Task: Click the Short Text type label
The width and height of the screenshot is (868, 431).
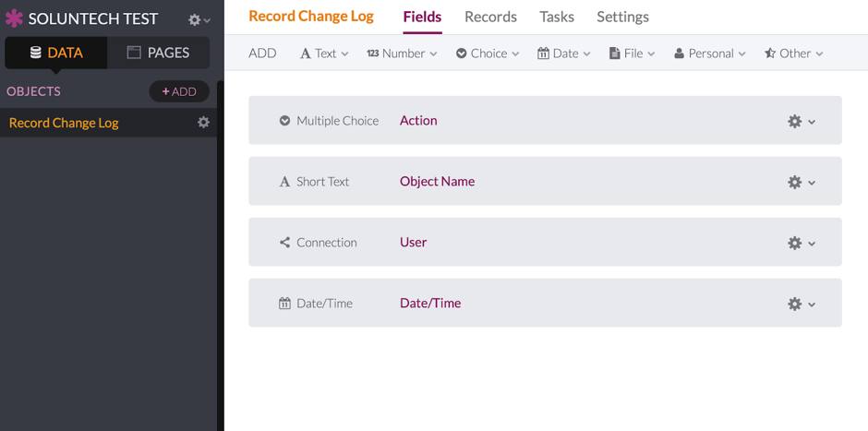Action: click(323, 182)
